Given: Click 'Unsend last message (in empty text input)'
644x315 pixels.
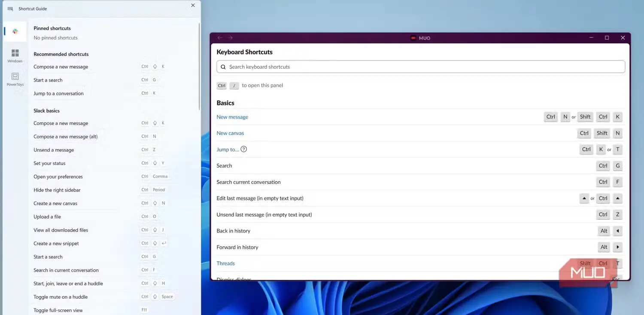Looking at the screenshot, I should 264,214.
